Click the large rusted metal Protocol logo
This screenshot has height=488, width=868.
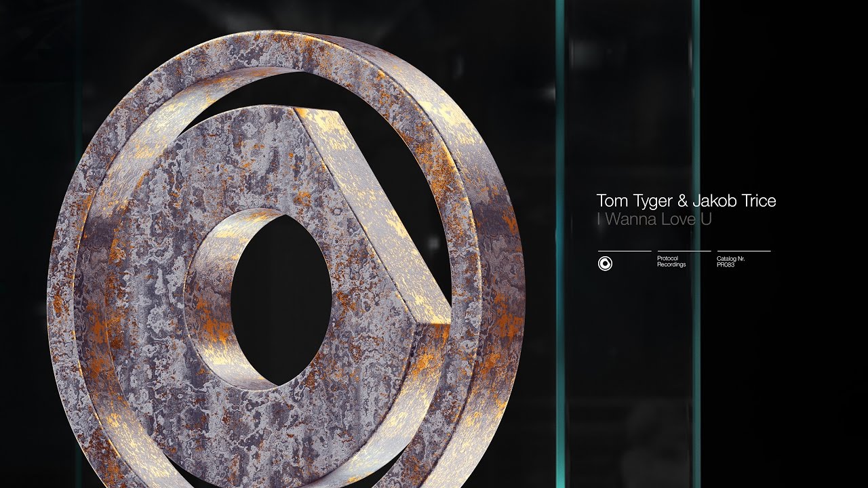point(285,260)
